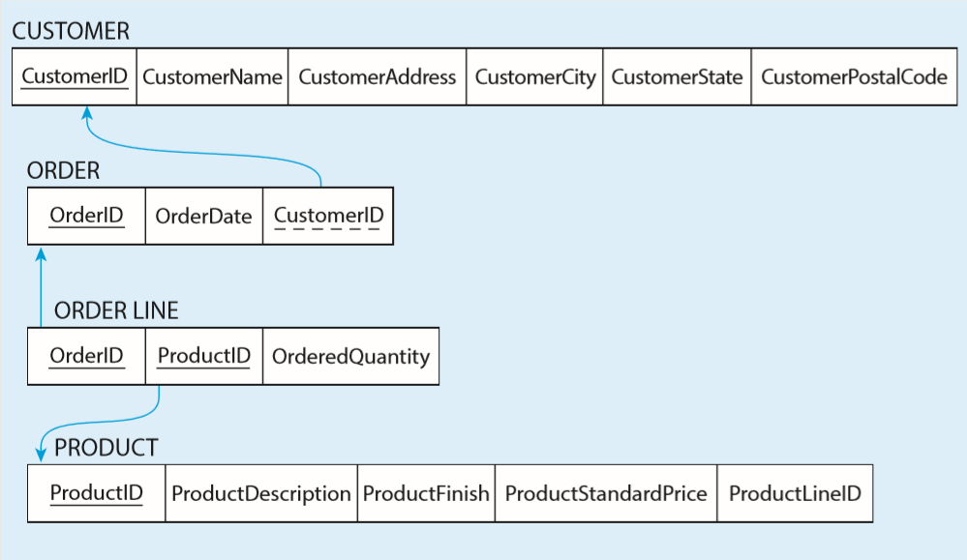The height and width of the screenshot is (560, 967).
Task: Select the ProductID cell in PRODUCT table
Action: pos(96,493)
